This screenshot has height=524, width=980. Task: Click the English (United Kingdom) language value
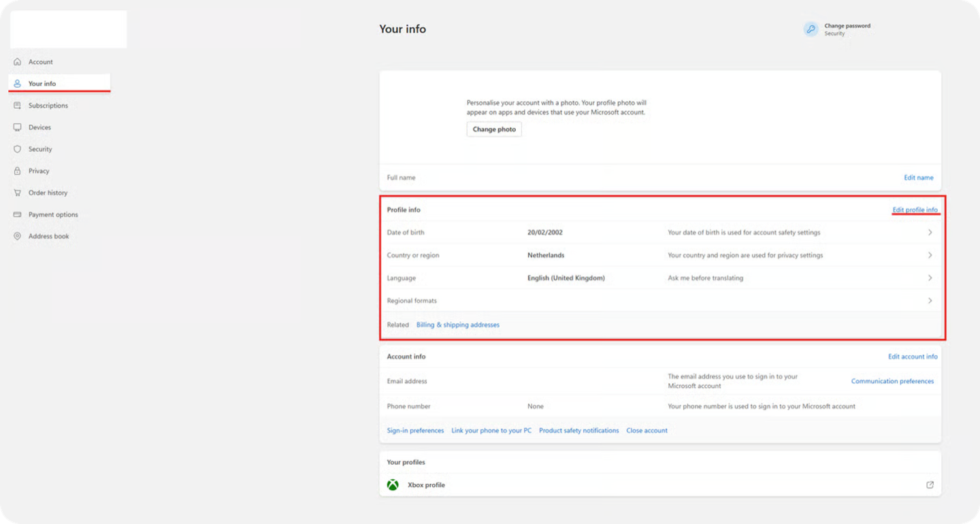(566, 278)
